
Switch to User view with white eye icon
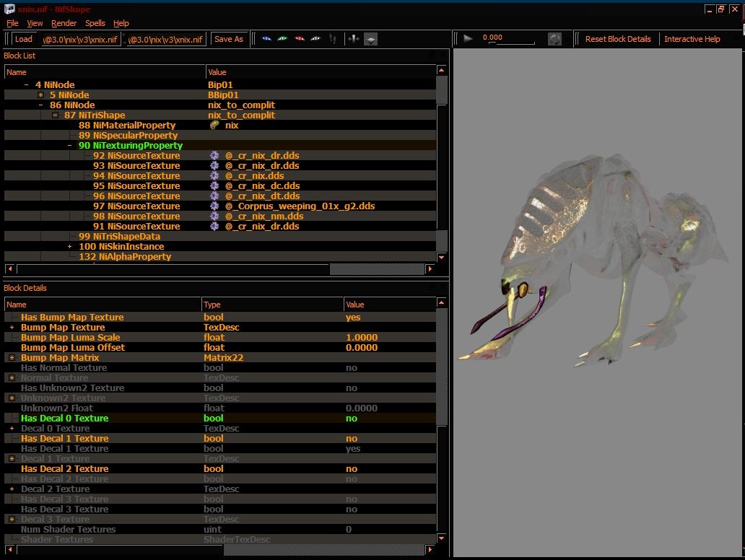[x=315, y=39]
